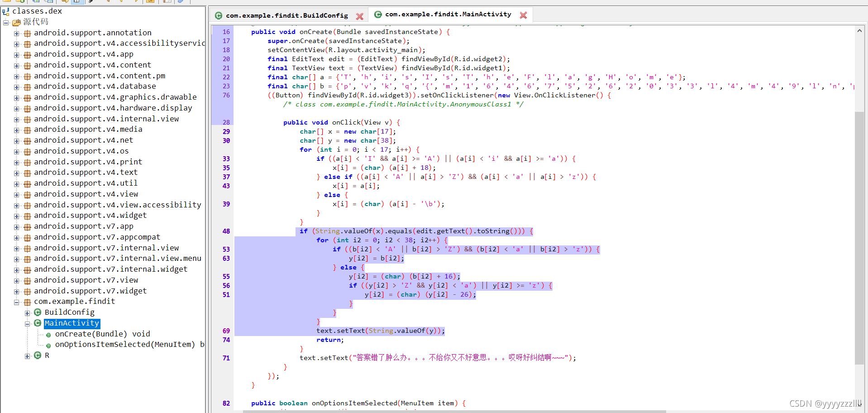Expand the BuildConfig class node

pos(27,313)
